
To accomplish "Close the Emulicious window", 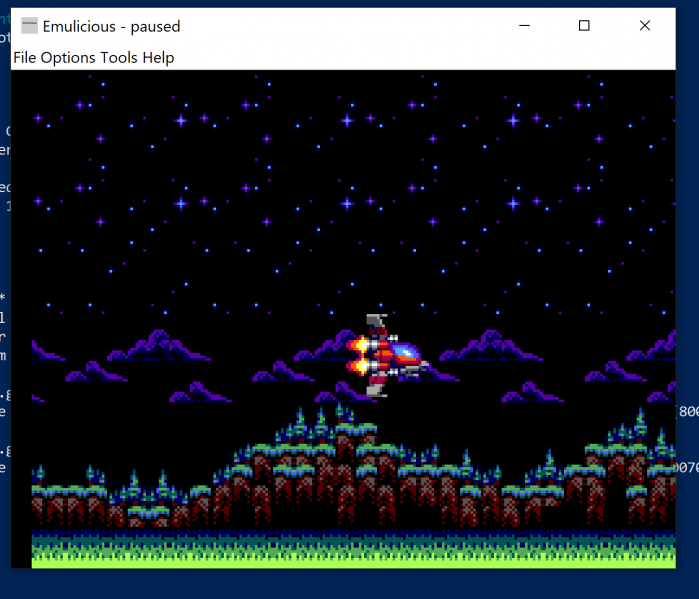I will click(x=645, y=26).
